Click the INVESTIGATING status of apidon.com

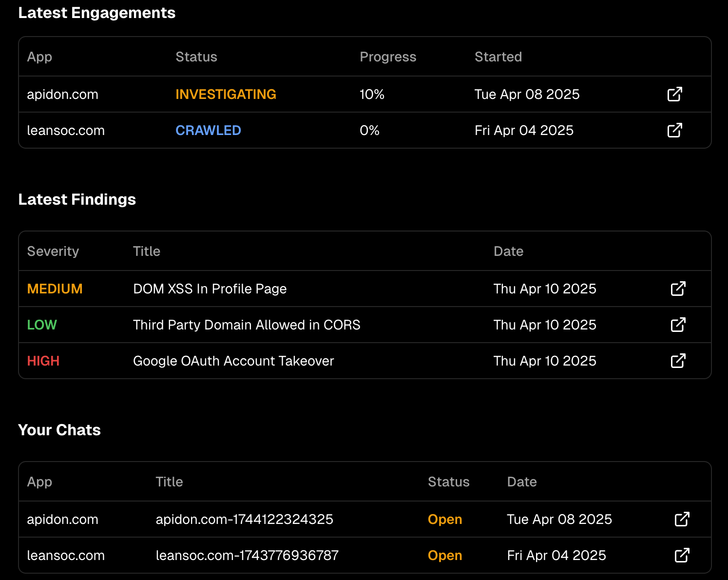(x=226, y=94)
